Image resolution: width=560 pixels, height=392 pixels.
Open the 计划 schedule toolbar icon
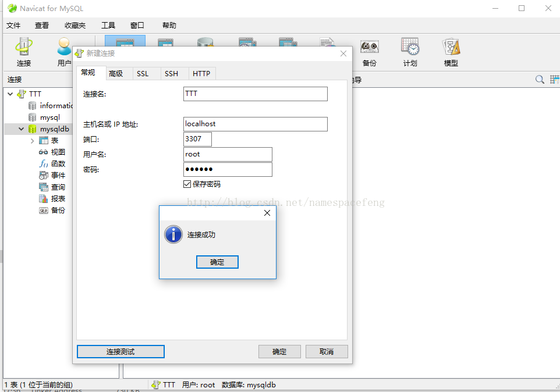tap(410, 52)
